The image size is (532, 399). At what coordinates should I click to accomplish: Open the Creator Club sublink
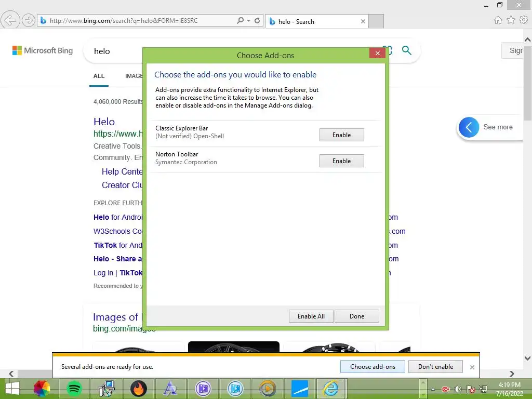coord(122,185)
